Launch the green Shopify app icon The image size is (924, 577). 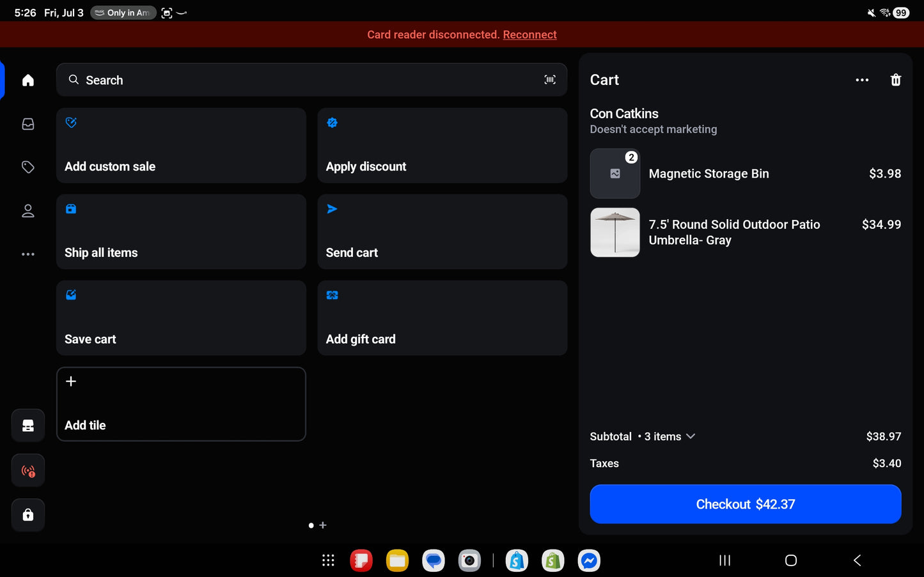[x=552, y=560]
